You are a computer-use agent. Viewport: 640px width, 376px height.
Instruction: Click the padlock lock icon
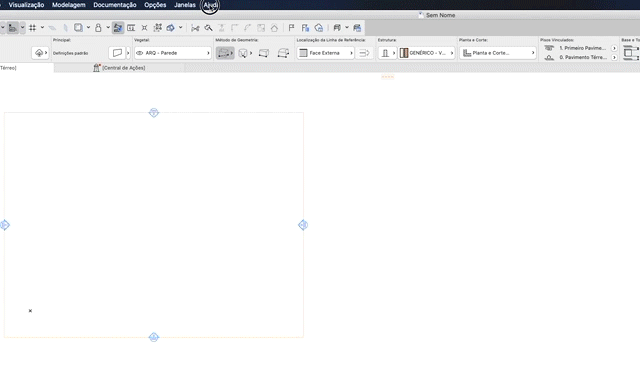click(98, 28)
